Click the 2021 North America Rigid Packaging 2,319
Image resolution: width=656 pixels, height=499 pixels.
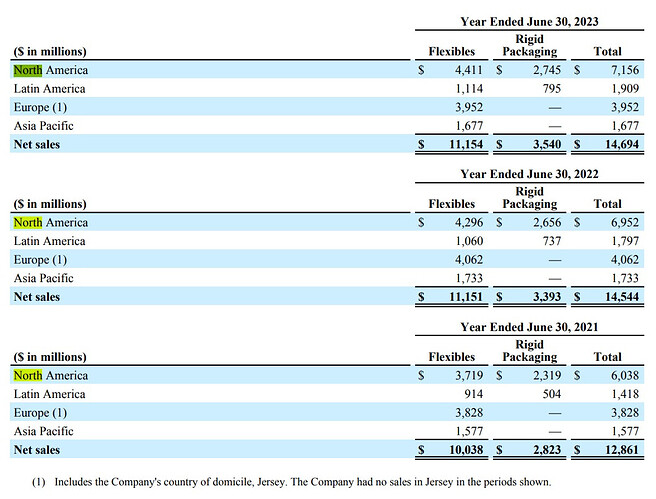(x=546, y=376)
